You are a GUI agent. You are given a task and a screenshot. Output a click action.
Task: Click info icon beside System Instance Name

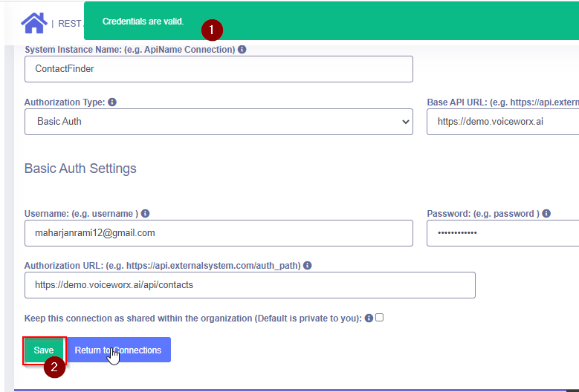click(242, 50)
